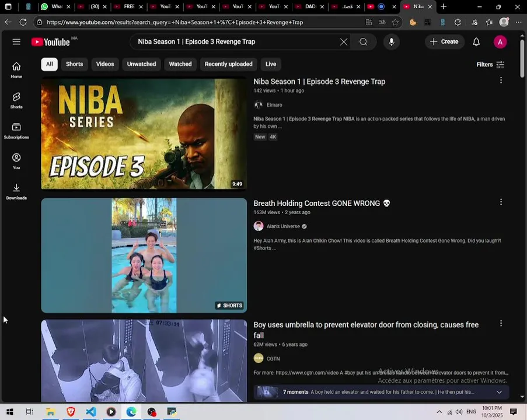The width and height of the screenshot is (527, 420).
Task: Click the search magnifier button
Action: coord(364,42)
